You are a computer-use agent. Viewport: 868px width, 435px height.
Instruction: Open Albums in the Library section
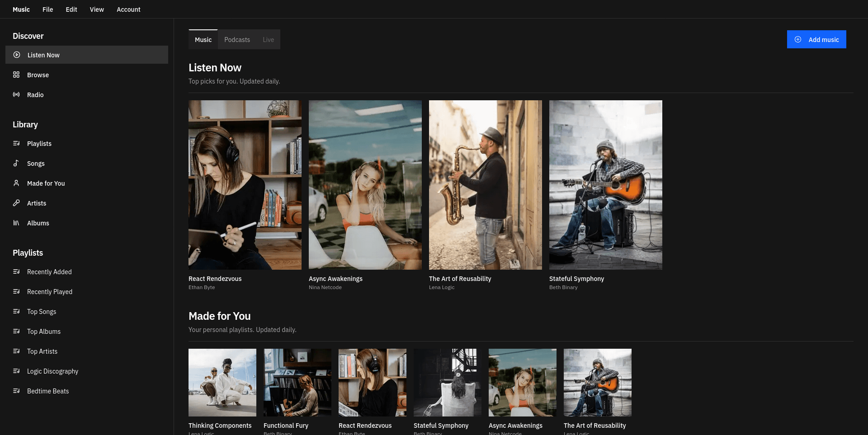click(x=87, y=223)
